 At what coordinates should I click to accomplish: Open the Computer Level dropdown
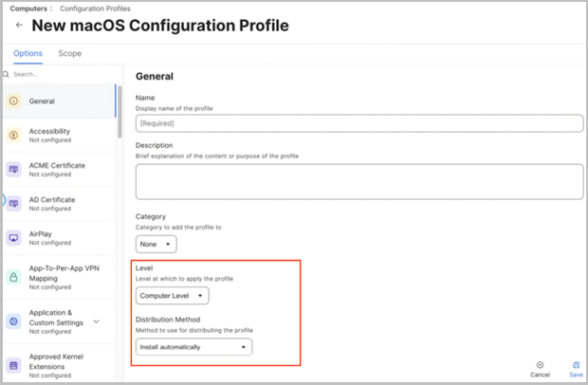click(172, 296)
